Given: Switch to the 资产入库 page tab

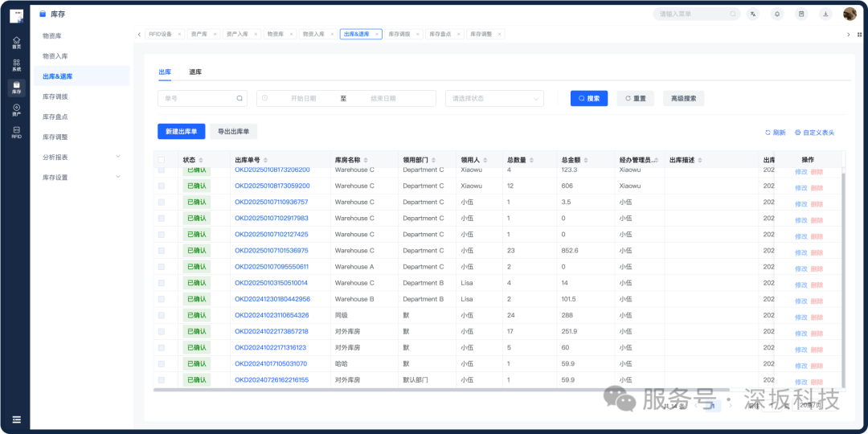Looking at the screenshot, I should pyautogui.click(x=242, y=35).
